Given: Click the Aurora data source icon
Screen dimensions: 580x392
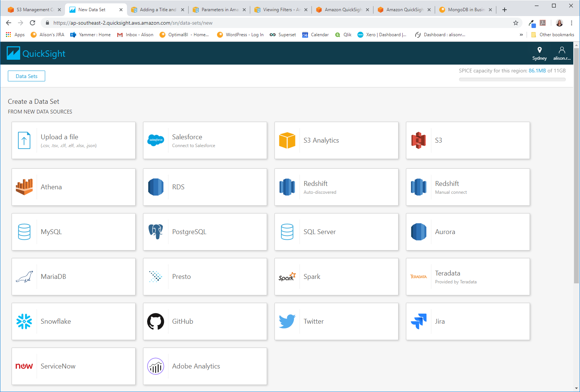Looking at the screenshot, I should (x=419, y=232).
